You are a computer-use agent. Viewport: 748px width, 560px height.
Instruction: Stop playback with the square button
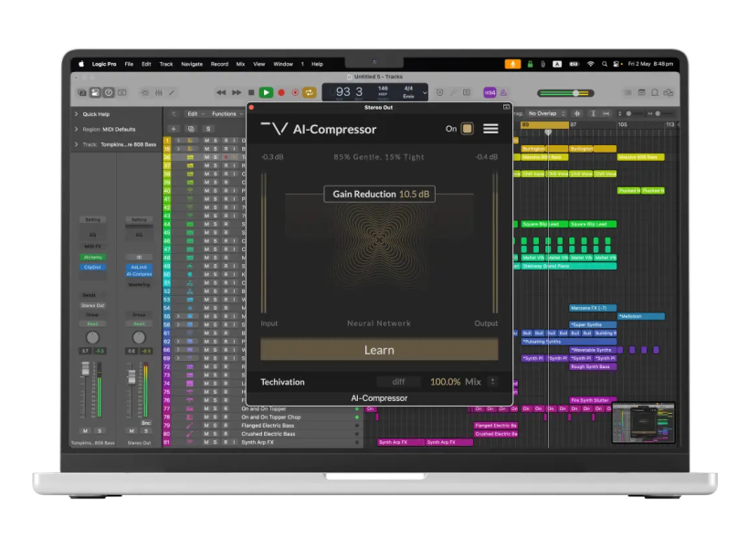tap(251, 92)
